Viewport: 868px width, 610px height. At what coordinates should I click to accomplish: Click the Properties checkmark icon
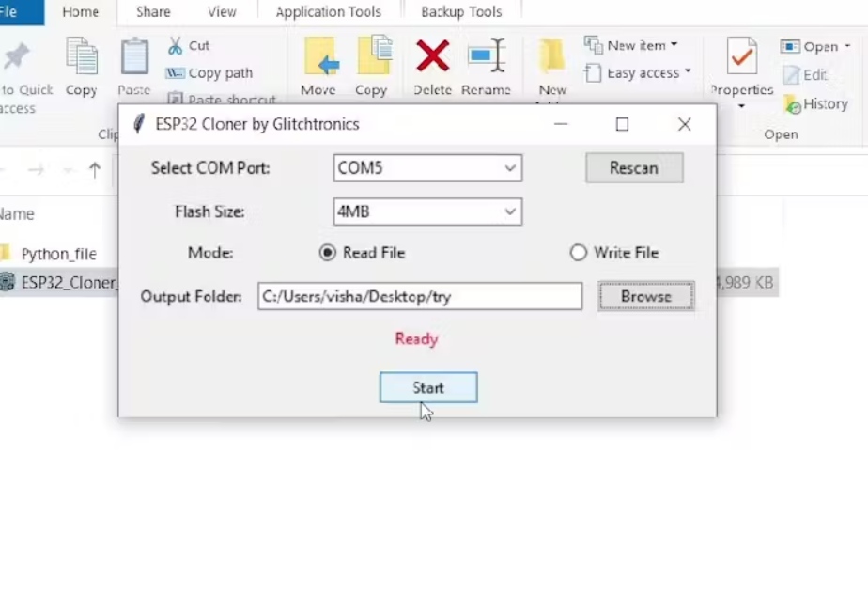[x=742, y=55]
